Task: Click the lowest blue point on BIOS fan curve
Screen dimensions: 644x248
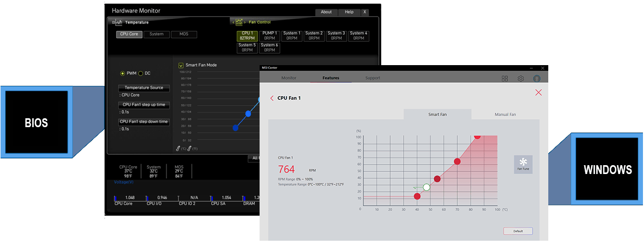Action: point(235,128)
